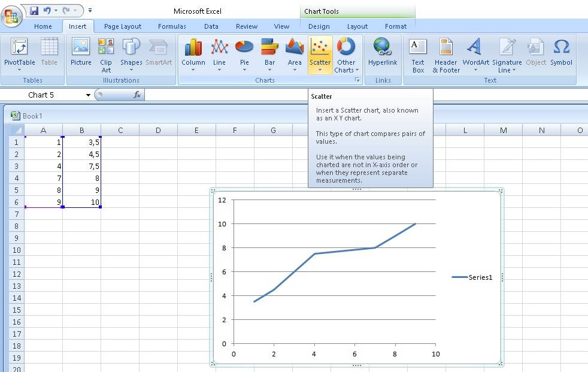This screenshot has height=372, width=588.
Task: Open the Shapes gallery
Action: [x=131, y=55]
